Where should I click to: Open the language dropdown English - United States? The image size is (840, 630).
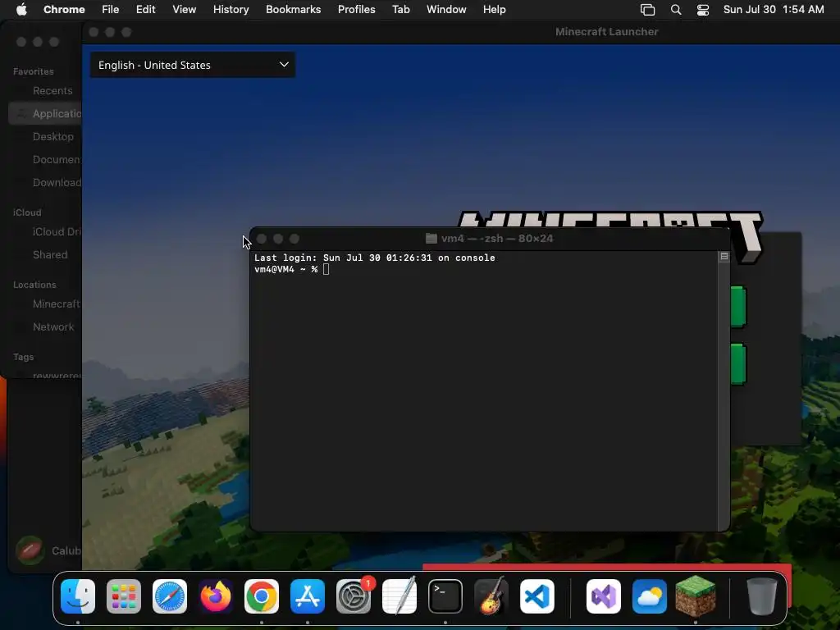[x=192, y=65]
